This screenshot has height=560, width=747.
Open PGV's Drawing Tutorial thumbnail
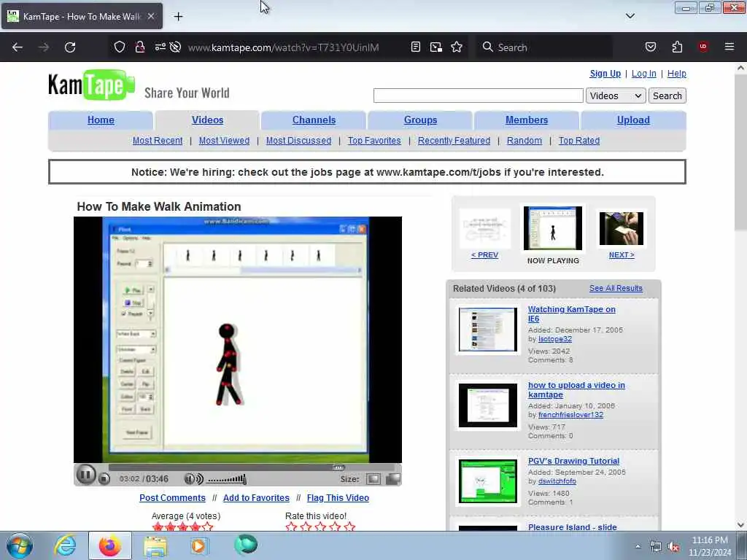tap(487, 481)
